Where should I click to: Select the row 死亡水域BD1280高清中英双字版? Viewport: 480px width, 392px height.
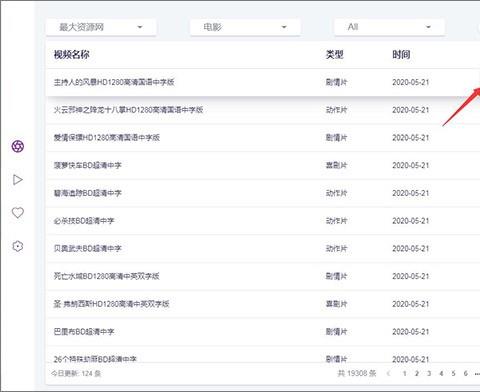coord(263,276)
